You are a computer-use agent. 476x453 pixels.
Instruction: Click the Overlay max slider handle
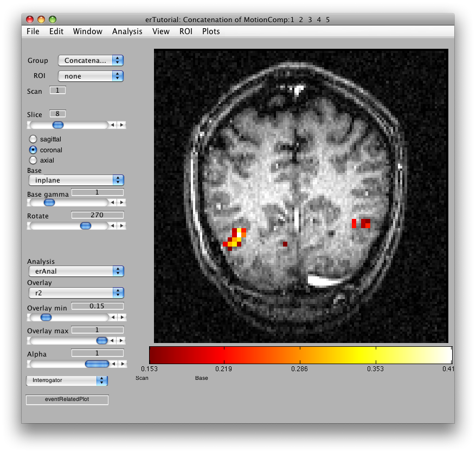coord(102,340)
